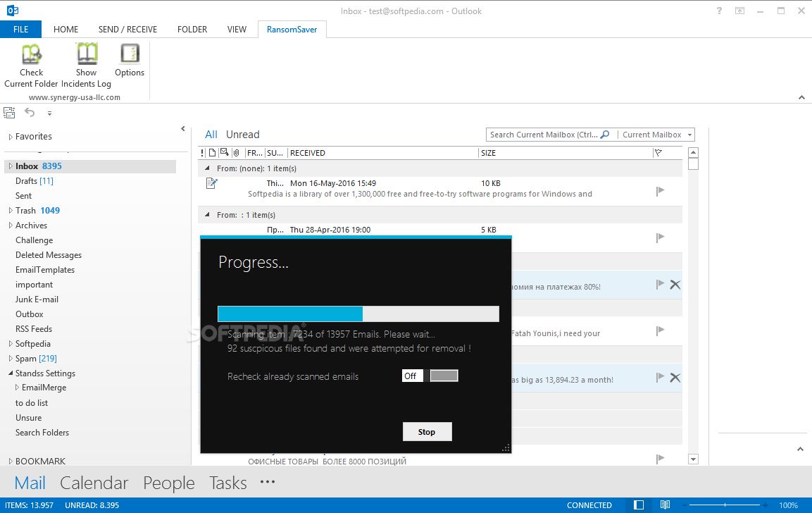The width and height of the screenshot is (812, 513).
Task: Collapse From: (none) group
Action: (207, 168)
